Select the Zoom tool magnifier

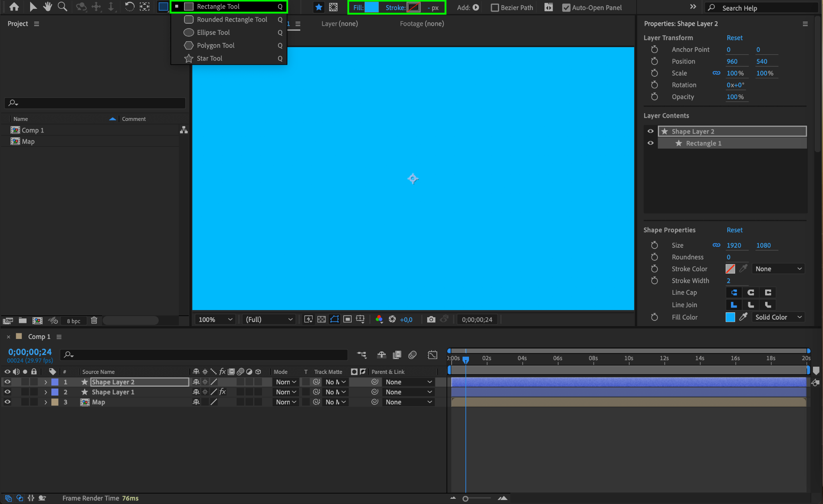[x=62, y=7]
